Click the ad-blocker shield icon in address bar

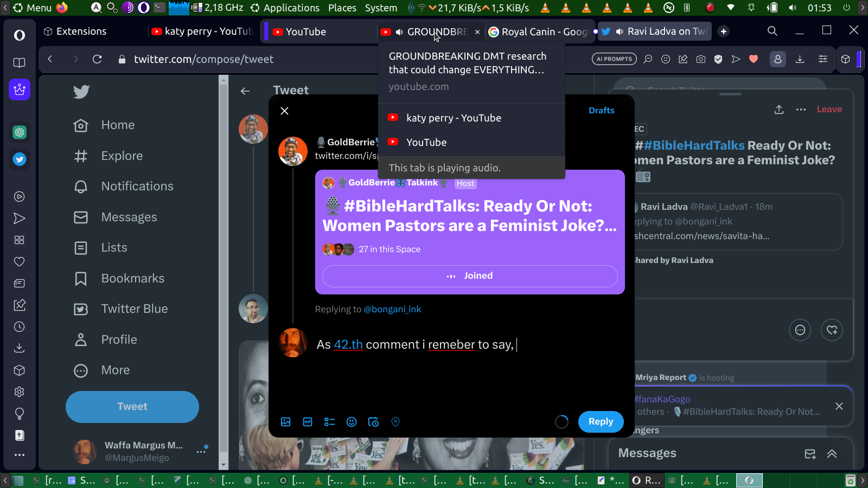click(718, 59)
